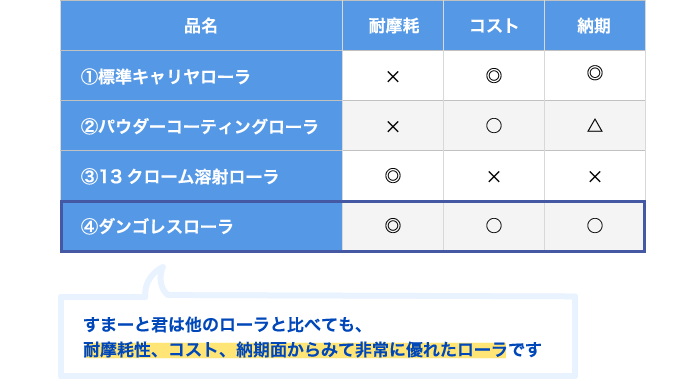Click the double circle for 標準キャリヤローラ 納期
Screen dimensions: 700x380
(x=595, y=73)
